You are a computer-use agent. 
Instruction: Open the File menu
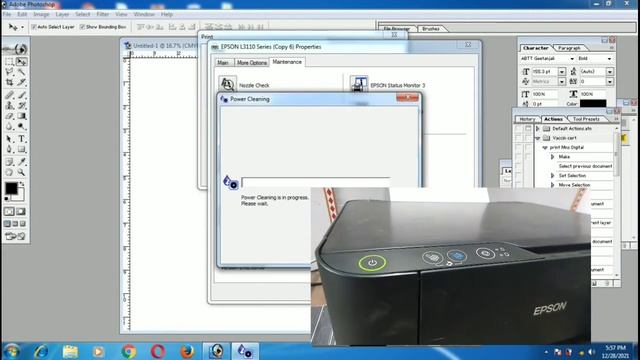(x=7, y=14)
